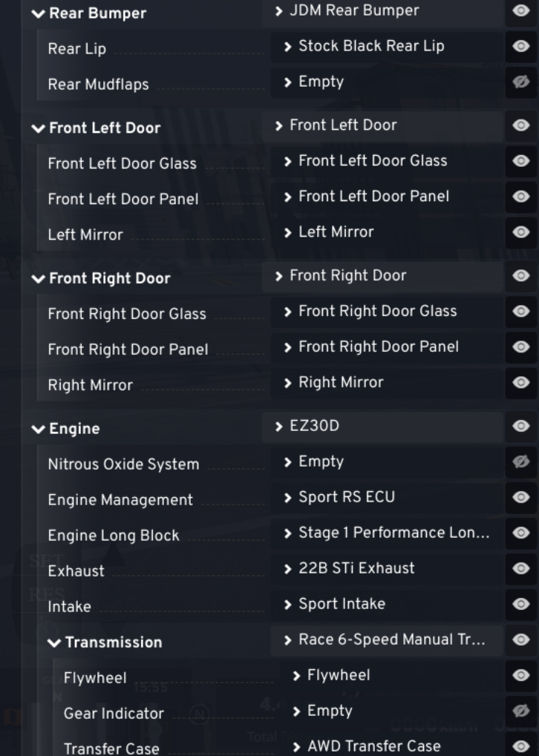539x756 pixels.
Task: Open Stage 1 Performance Long Block selector
Action: pos(387,533)
